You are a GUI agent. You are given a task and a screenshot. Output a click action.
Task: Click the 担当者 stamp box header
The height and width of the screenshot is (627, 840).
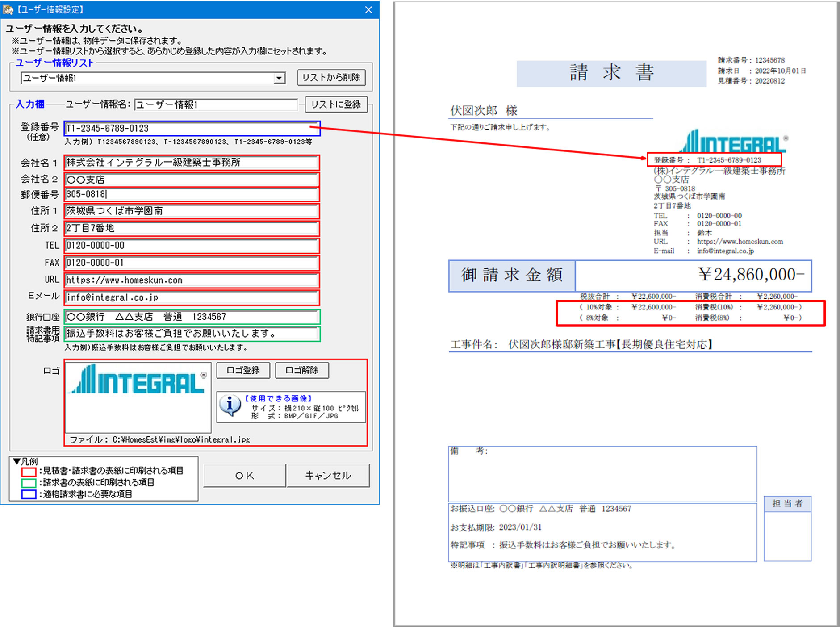tap(787, 504)
